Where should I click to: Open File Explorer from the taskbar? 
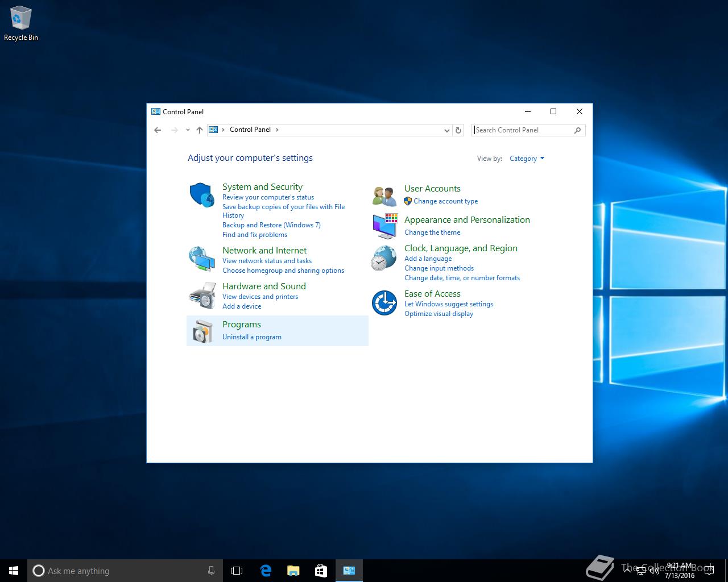tap(293, 571)
